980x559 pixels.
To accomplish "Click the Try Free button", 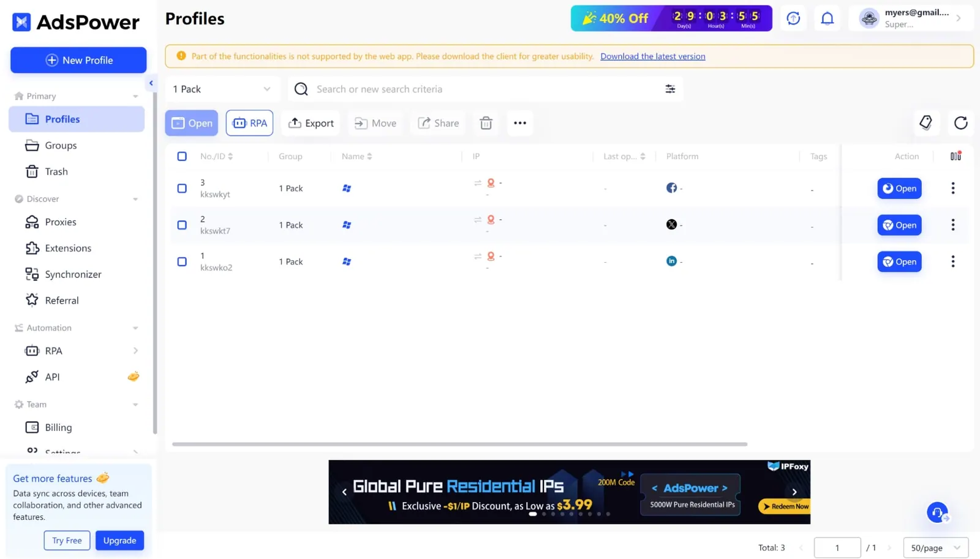I will [67, 540].
